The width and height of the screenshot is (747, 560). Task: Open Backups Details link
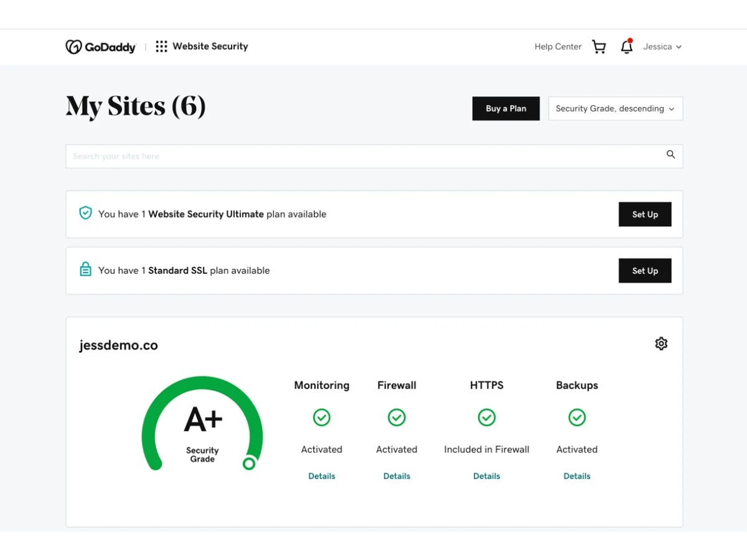(x=577, y=476)
